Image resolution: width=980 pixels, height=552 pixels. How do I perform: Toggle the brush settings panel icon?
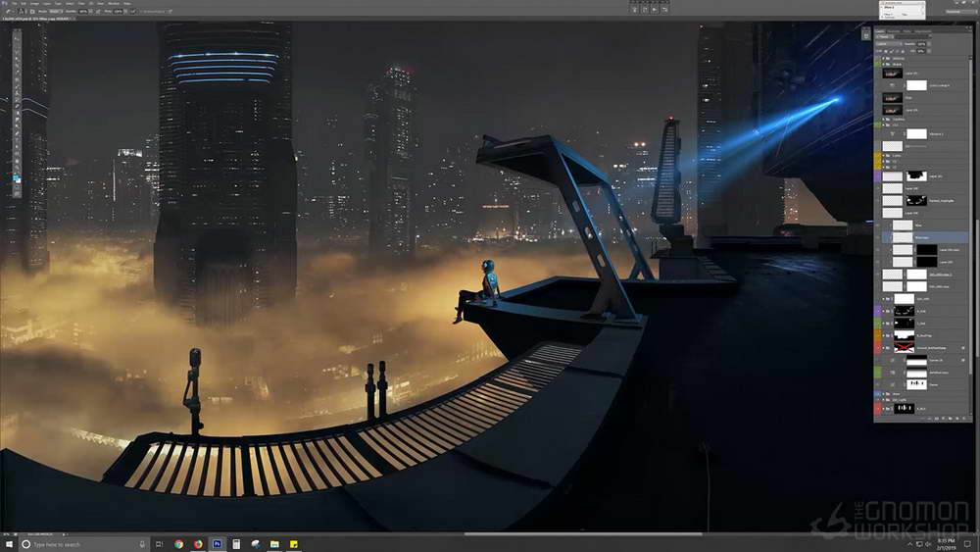pyautogui.click(x=32, y=11)
